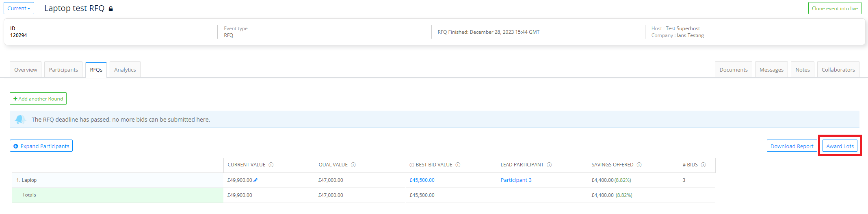
Task: Click the Award Lots button
Action: pos(840,146)
